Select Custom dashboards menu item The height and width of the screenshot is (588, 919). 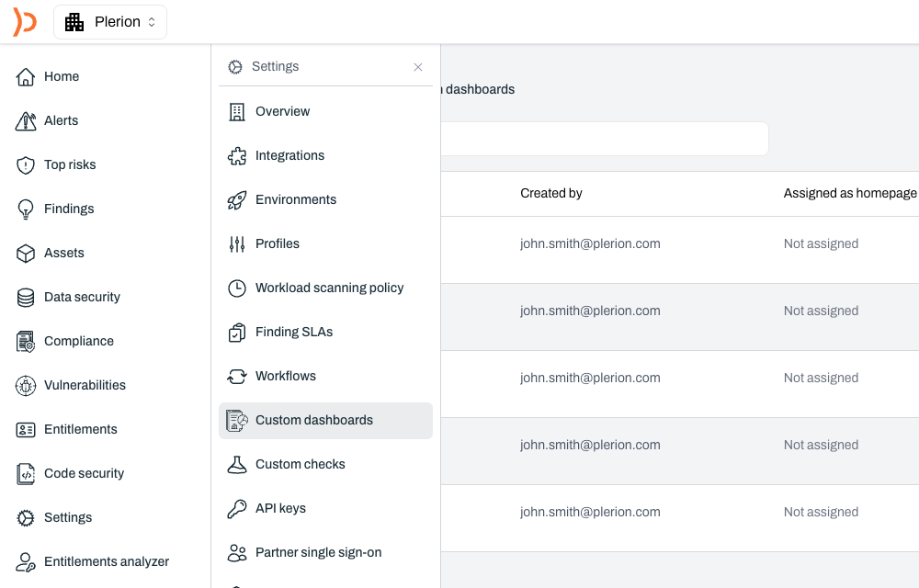click(325, 421)
